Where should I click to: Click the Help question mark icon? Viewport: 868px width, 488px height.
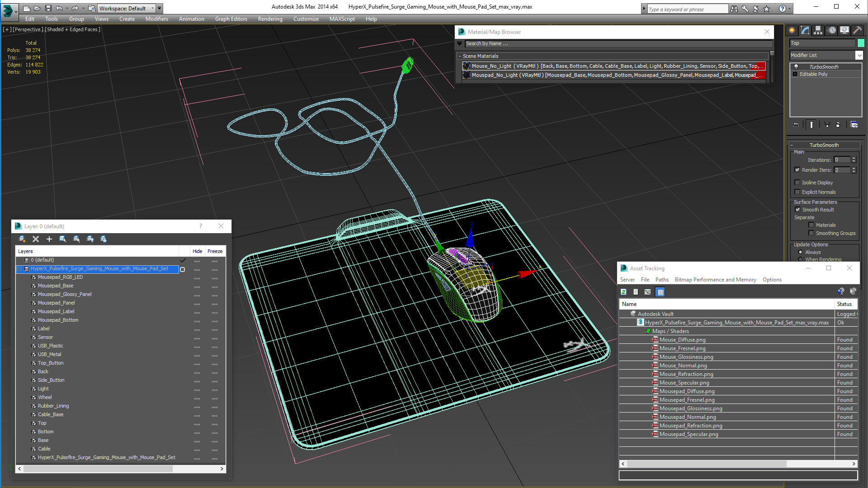(x=782, y=9)
